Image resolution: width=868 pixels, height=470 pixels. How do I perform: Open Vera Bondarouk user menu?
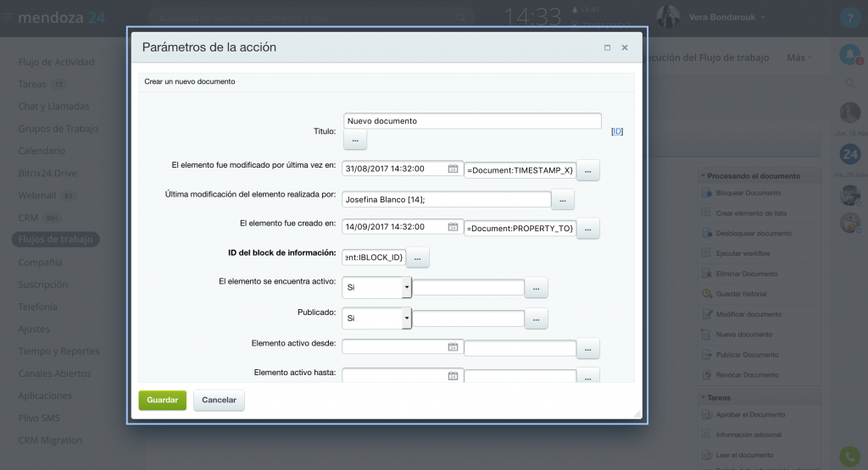click(726, 17)
